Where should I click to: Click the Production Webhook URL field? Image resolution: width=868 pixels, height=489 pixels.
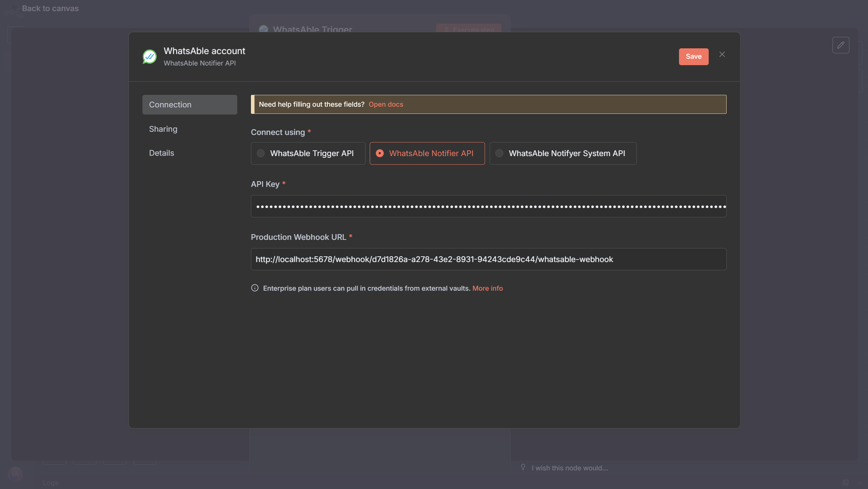488,259
